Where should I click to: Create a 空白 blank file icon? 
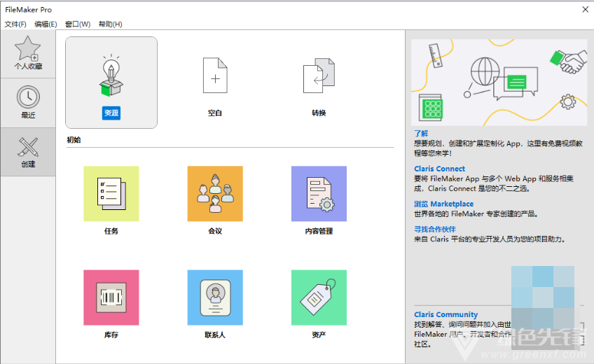click(x=215, y=76)
